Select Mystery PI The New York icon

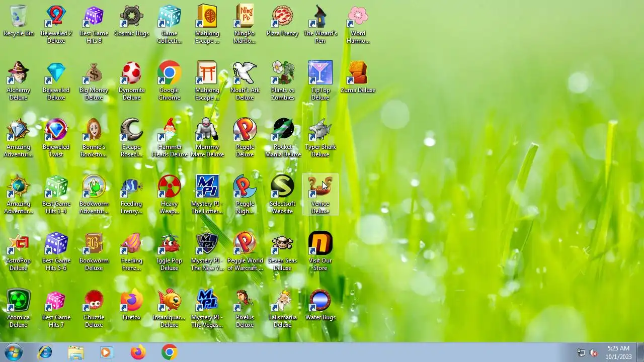[x=207, y=243]
